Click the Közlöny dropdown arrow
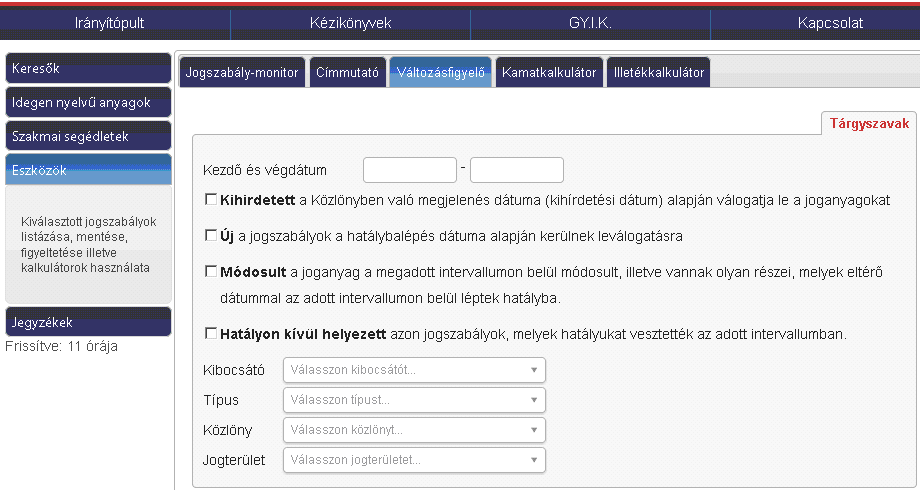This screenshot has width=920, height=490. click(x=534, y=430)
